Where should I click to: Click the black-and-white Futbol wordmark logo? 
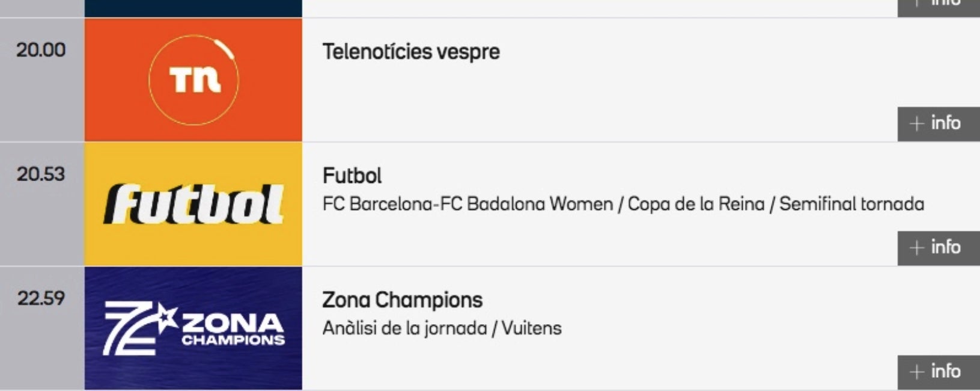coord(193,205)
